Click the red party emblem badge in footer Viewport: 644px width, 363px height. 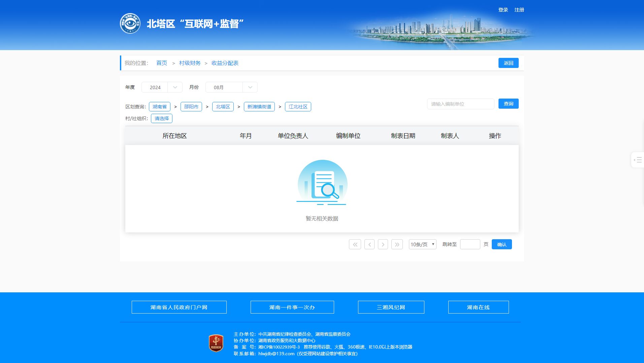pos(216,343)
